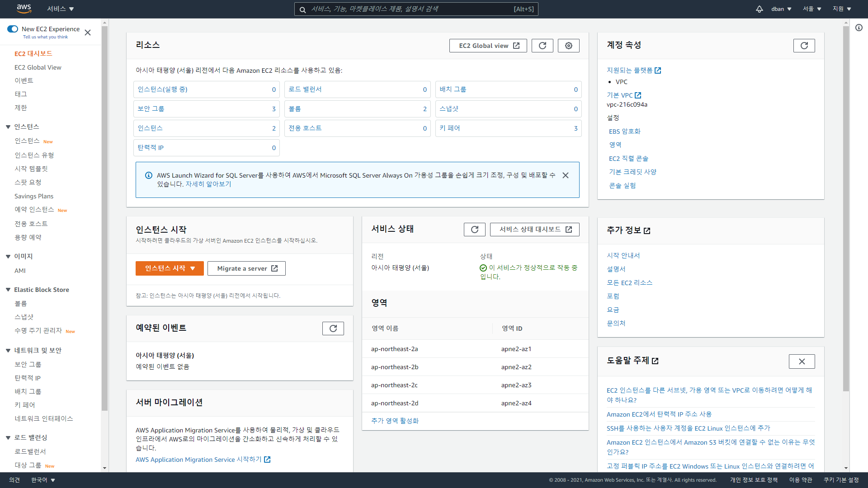Collapse the 인스턴스 sidebar section
This screenshot has height=488, width=868.
8,127
